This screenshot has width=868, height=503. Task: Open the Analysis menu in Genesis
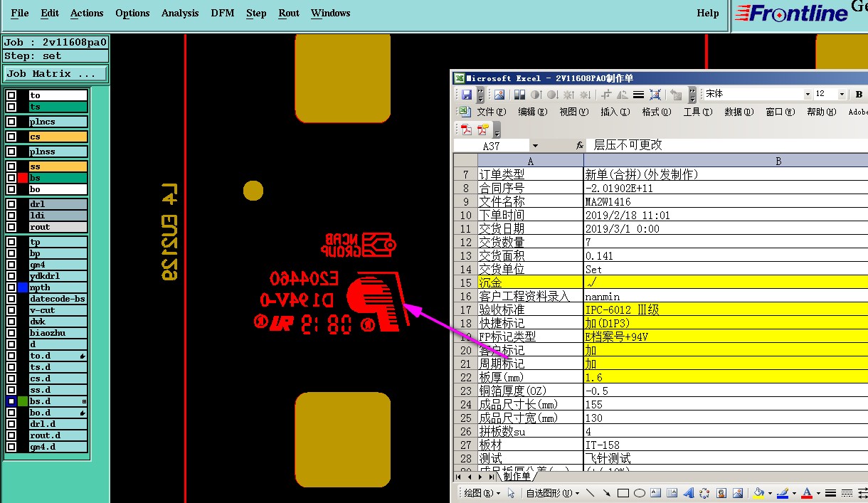[180, 13]
